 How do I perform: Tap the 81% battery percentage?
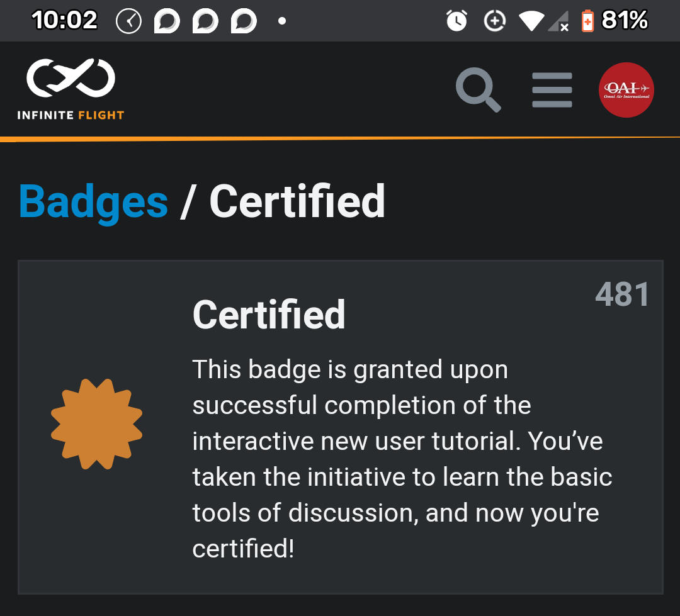pyautogui.click(x=625, y=21)
